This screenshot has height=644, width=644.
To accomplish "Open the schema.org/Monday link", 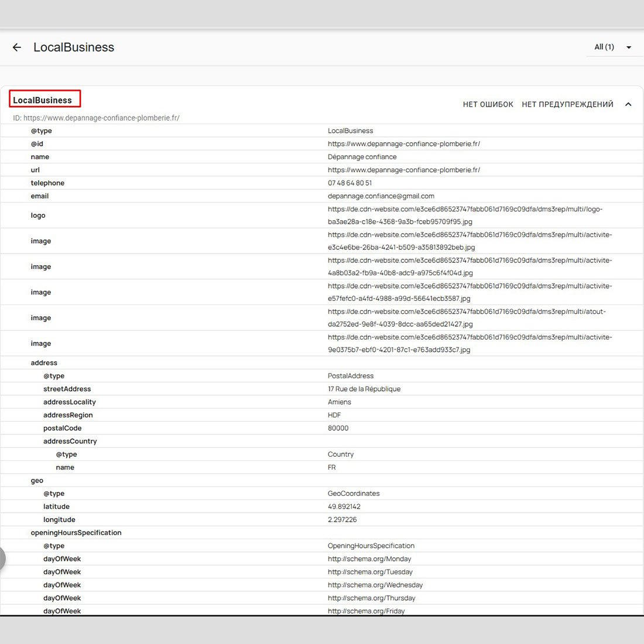I will click(x=369, y=559).
